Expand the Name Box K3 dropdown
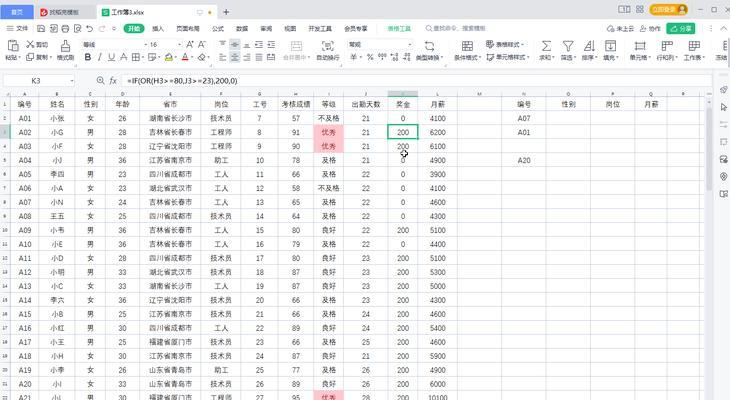 point(72,81)
